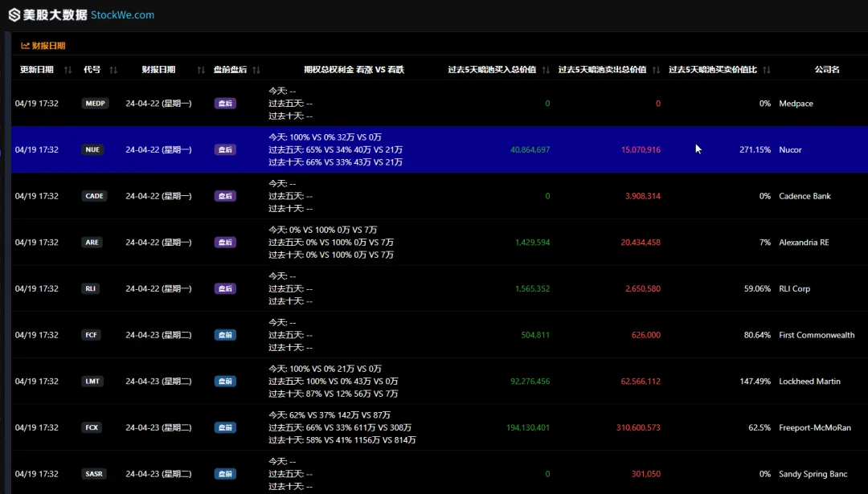Click ratio value 271.15%

[x=755, y=150]
